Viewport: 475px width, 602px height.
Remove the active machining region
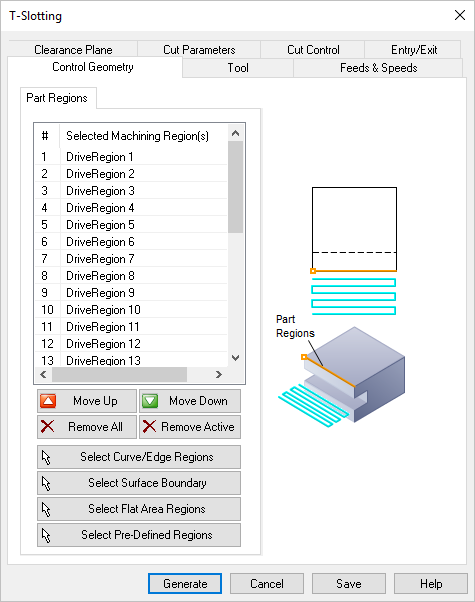190,427
